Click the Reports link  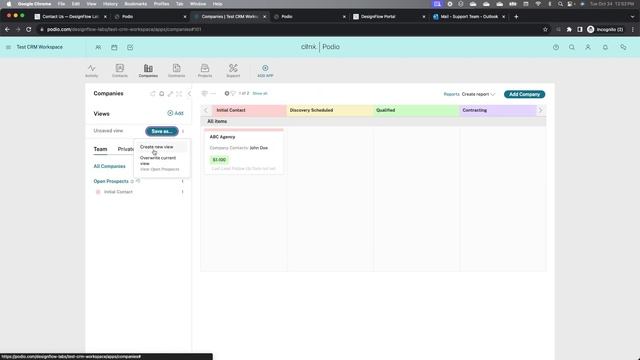[x=451, y=94]
